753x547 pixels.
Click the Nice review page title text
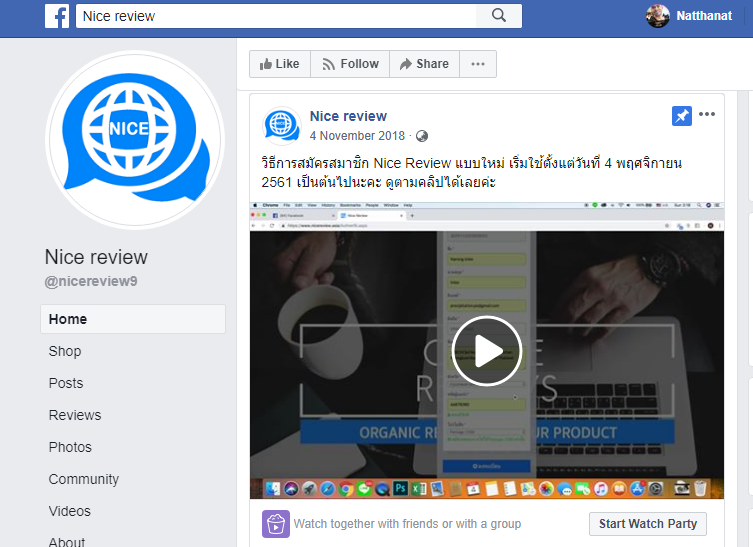coord(96,257)
